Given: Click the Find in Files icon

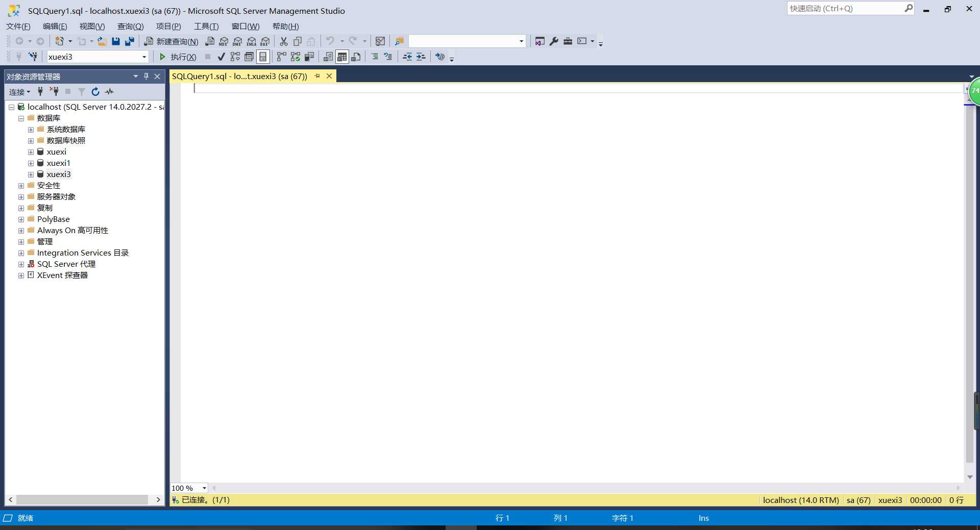Looking at the screenshot, I should coord(399,41).
